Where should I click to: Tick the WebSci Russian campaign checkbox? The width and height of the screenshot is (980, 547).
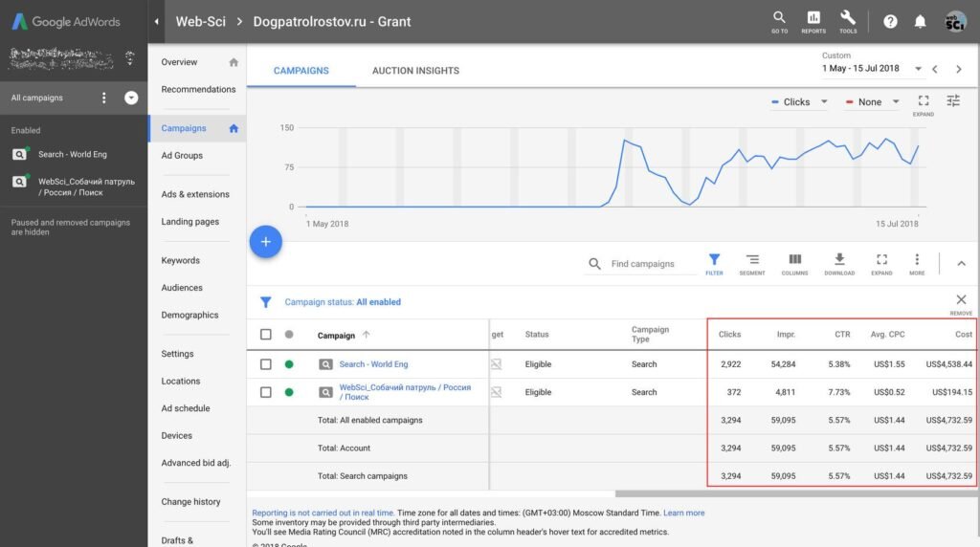pos(266,392)
